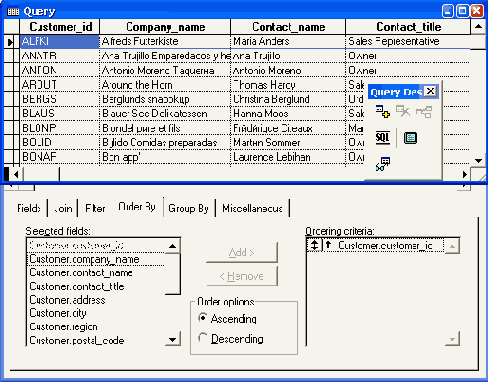The width and height of the screenshot is (488, 382).
Task: Click the Query grid horizontal scroll left arrow
Action: 16,174
